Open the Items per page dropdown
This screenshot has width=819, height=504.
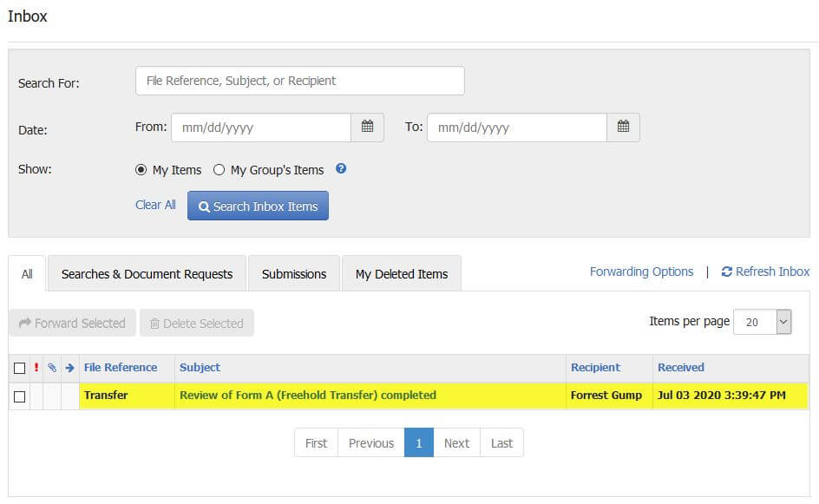(x=762, y=322)
